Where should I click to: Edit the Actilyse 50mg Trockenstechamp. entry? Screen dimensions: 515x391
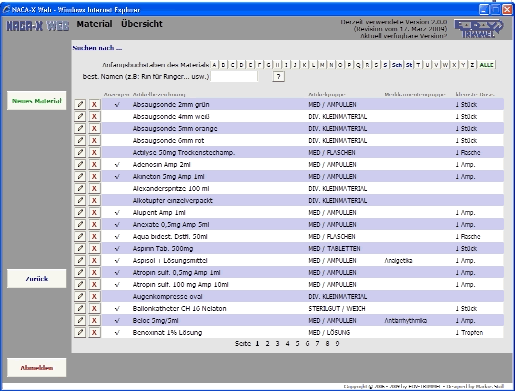(x=80, y=153)
